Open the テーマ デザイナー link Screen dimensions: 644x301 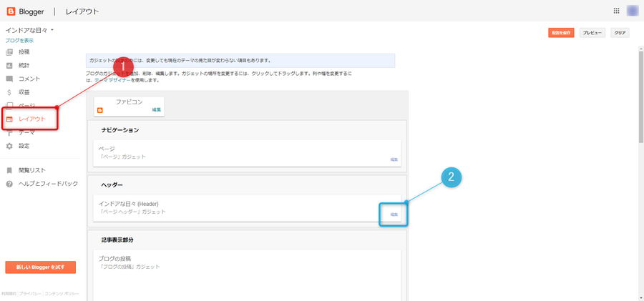pos(112,81)
